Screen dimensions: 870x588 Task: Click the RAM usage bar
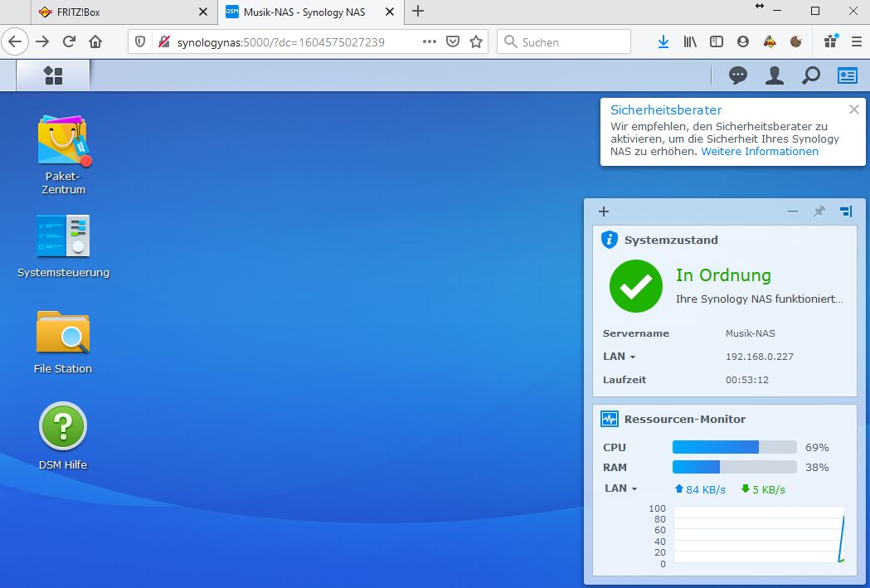point(735,467)
